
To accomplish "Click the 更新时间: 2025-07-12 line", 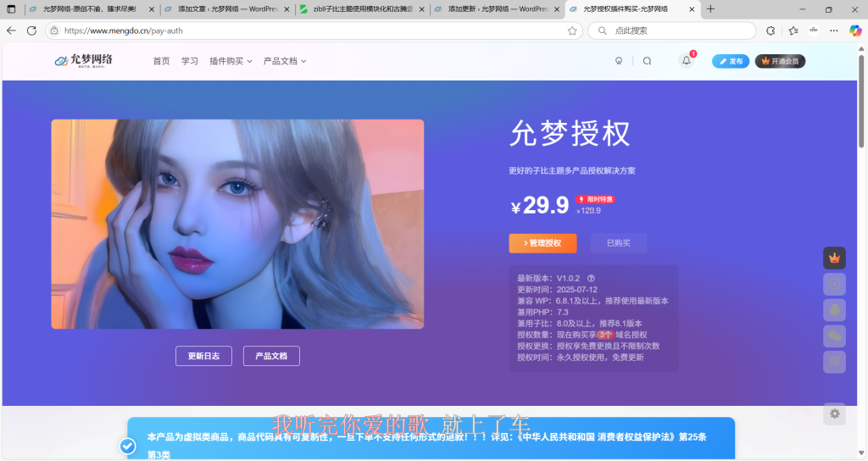I will point(557,290).
